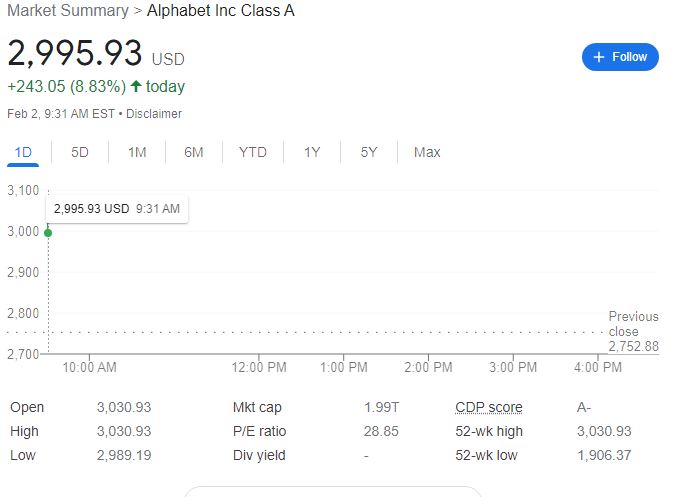Click the Market Summary breadcrumb
Viewport: 686px width, 497px height.
(x=67, y=11)
